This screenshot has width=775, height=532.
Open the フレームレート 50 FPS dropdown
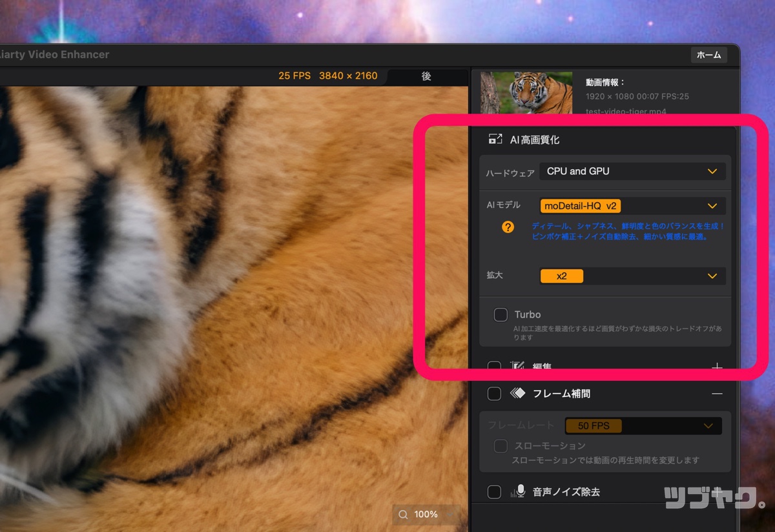coord(643,426)
